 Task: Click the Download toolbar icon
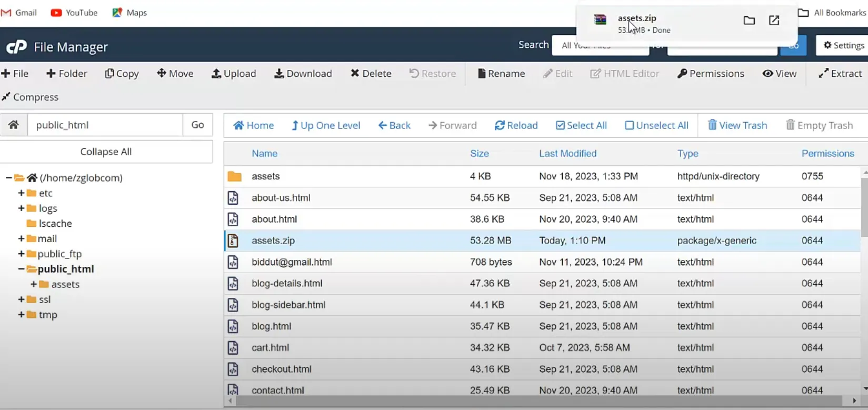pyautogui.click(x=279, y=74)
